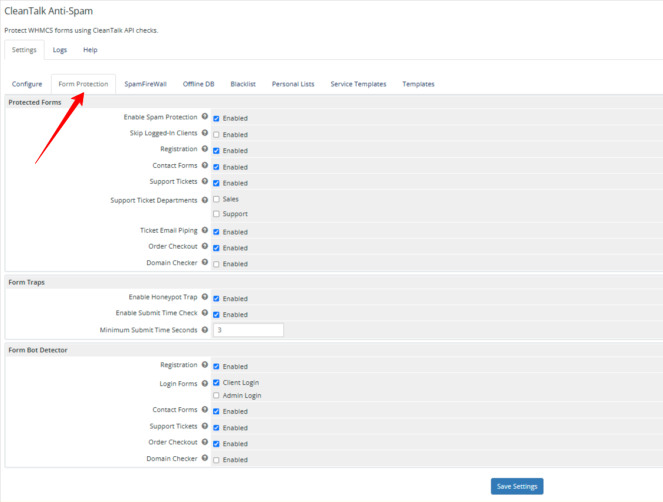Click the Form Bot Detector section header
This screenshot has height=502, width=663.
tap(38, 350)
